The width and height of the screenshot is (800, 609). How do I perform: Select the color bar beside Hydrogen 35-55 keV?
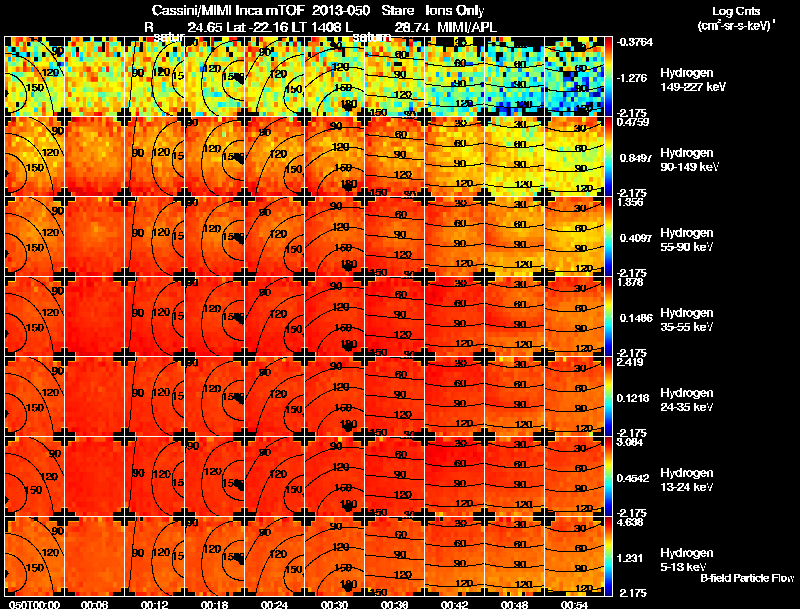click(x=608, y=317)
